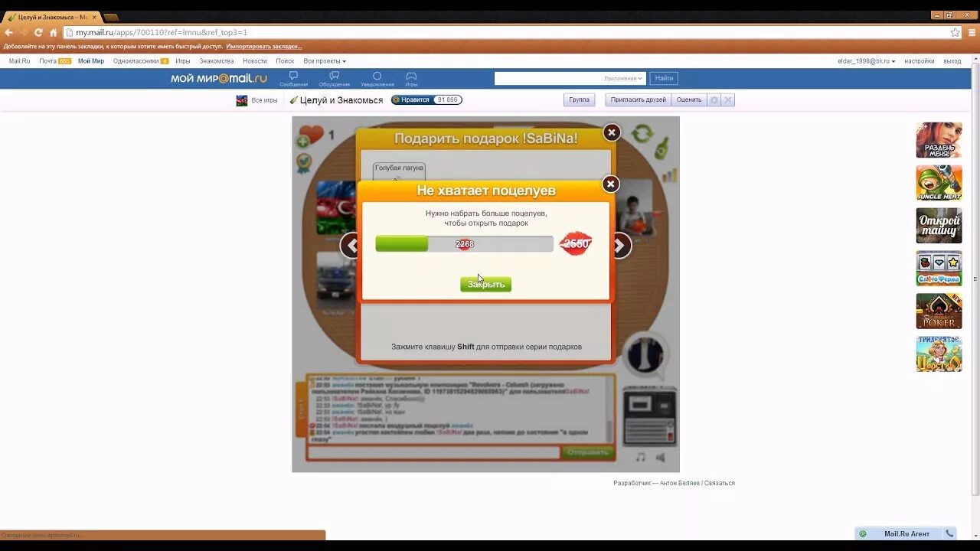The width and height of the screenshot is (980, 551).
Task: Close the 'Подарить подарок' dialog with X
Action: (611, 132)
